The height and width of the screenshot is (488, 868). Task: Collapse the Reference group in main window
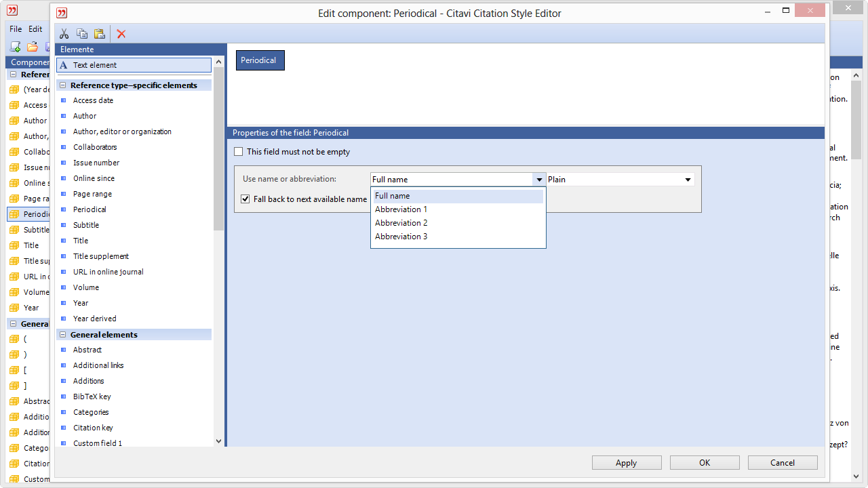pos(13,75)
